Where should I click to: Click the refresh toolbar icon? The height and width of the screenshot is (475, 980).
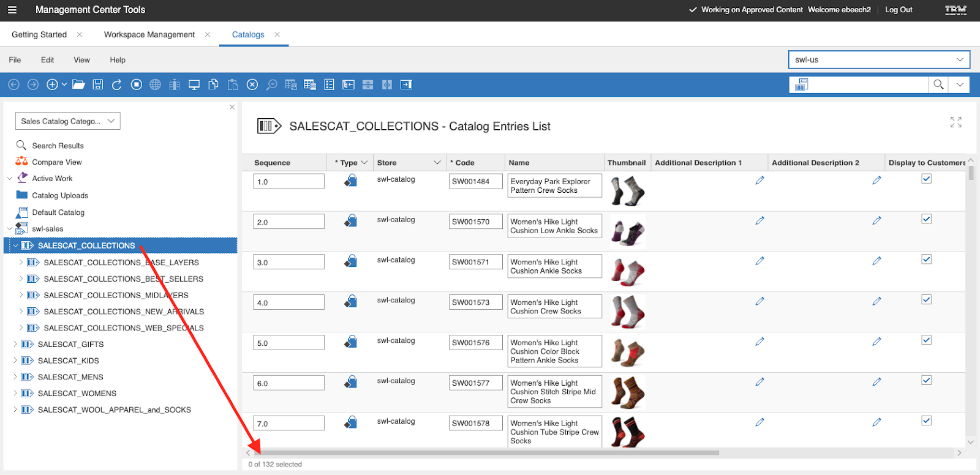click(117, 84)
